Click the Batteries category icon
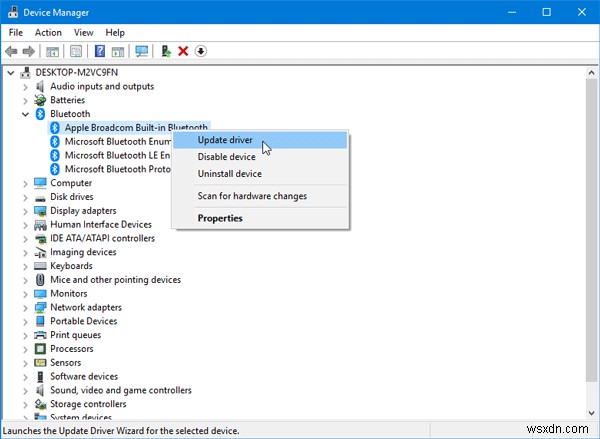The image size is (600, 439). tap(40, 100)
